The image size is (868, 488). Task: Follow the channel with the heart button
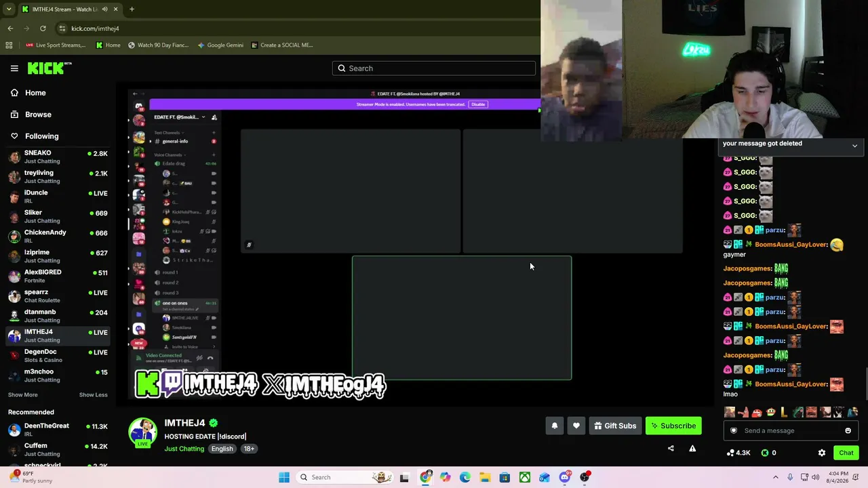[x=576, y=426]
